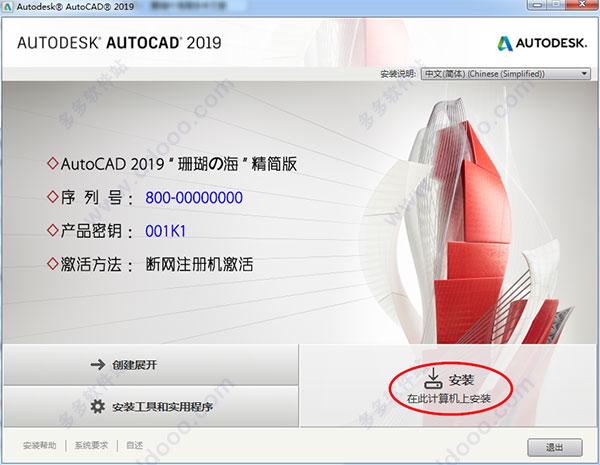The height and width of the screenshot is (465, 600).
Task: Click the Install download icon
Action: (x=433, y=378)
